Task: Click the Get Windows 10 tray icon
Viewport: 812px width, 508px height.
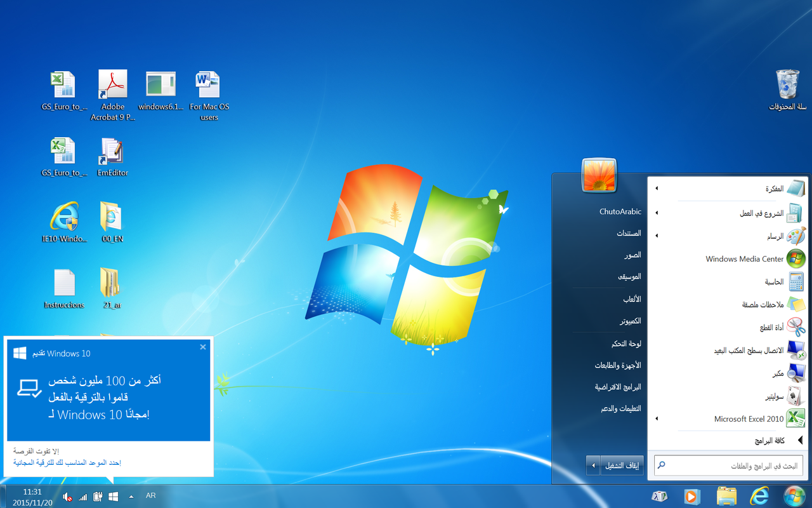Action: click(x=114, y=497)
